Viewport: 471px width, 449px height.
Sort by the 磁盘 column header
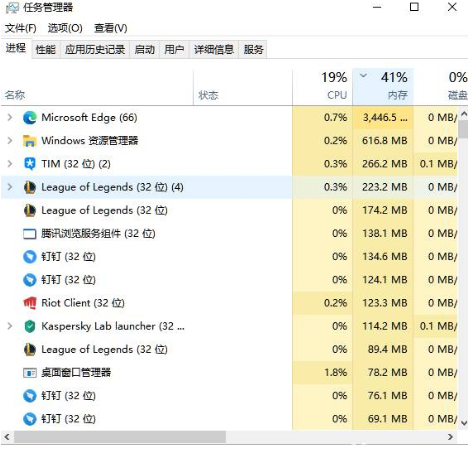point(441,87)
